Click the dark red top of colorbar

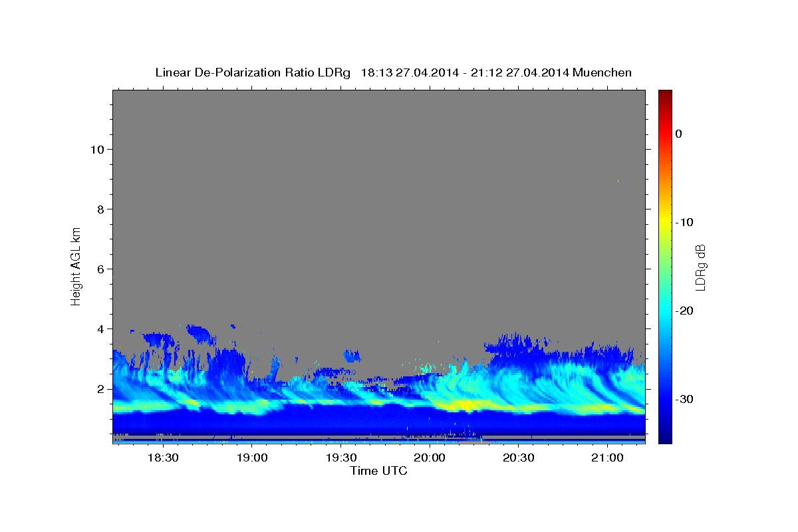664,95
